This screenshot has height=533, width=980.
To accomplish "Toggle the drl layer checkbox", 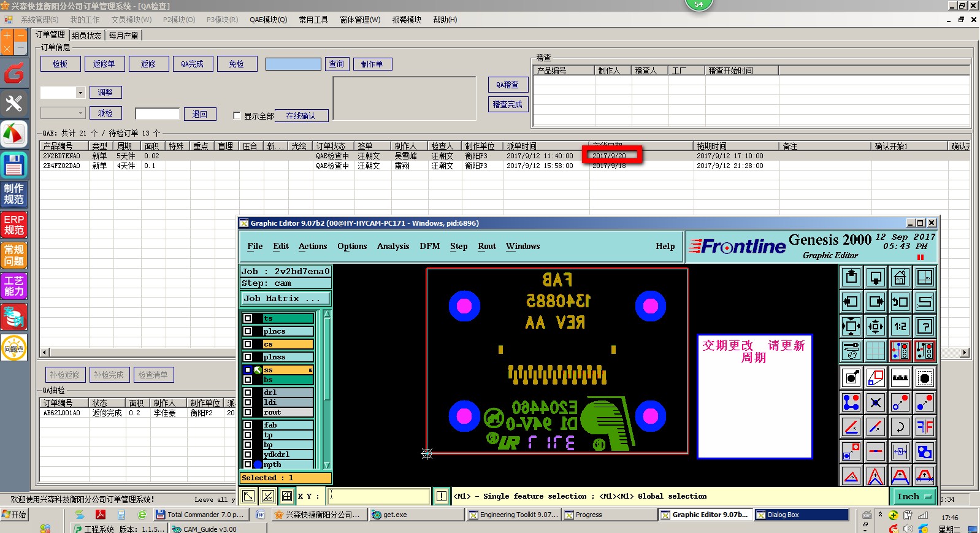I will [x=248, y=393].
